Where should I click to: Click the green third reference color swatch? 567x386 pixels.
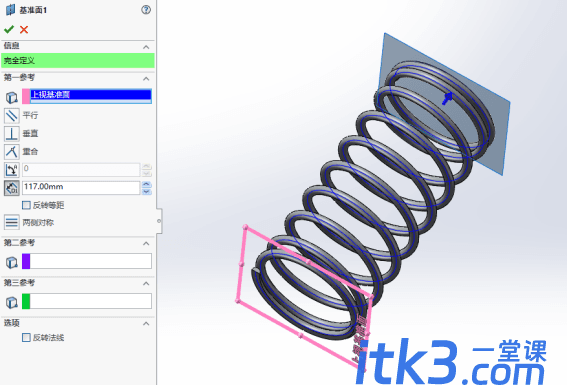pos(26,301)
